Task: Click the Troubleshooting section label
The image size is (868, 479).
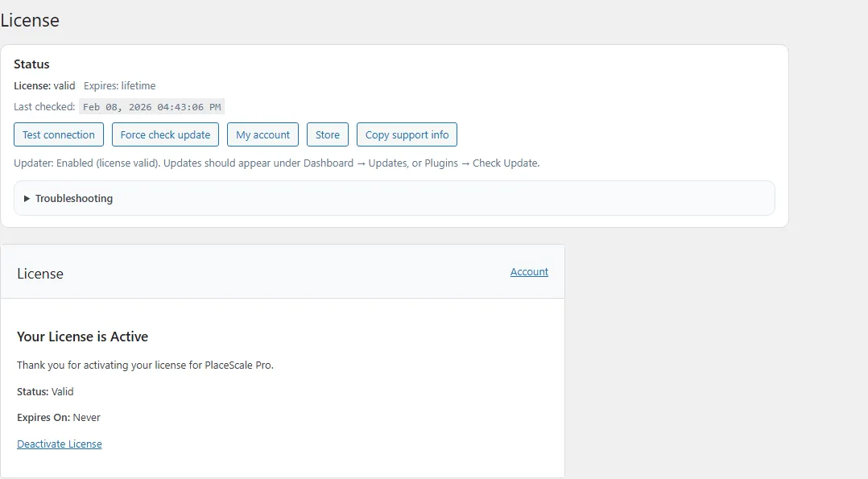Action: click(x=74, y=199)
